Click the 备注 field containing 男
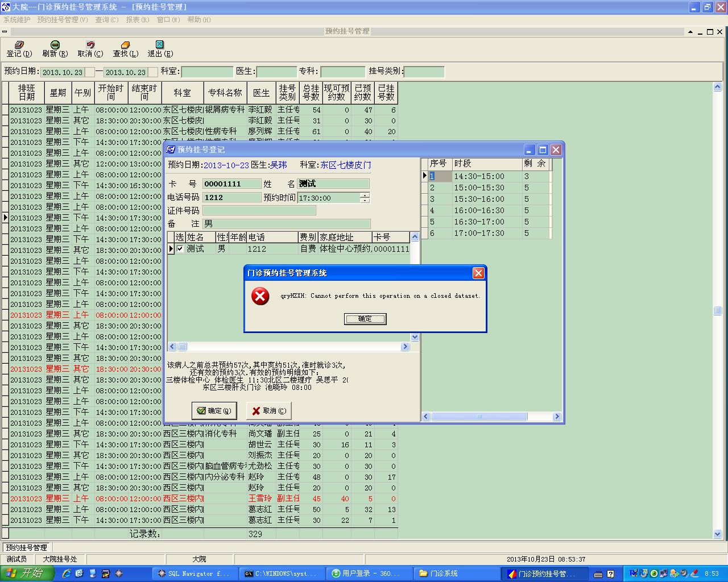 pyautogui.click(x=286, y=224)
